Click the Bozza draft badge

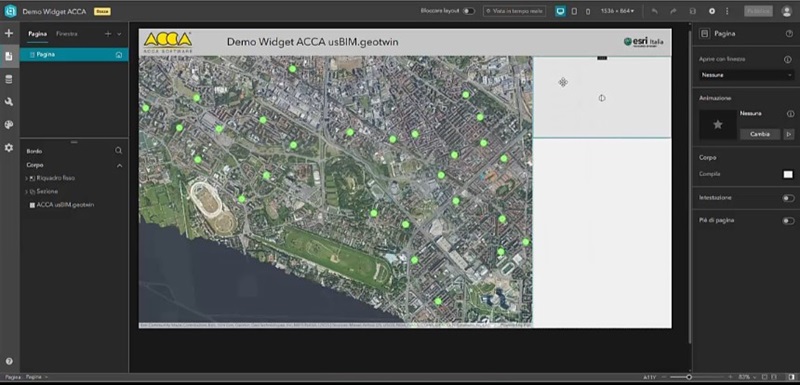coord(102,11)
